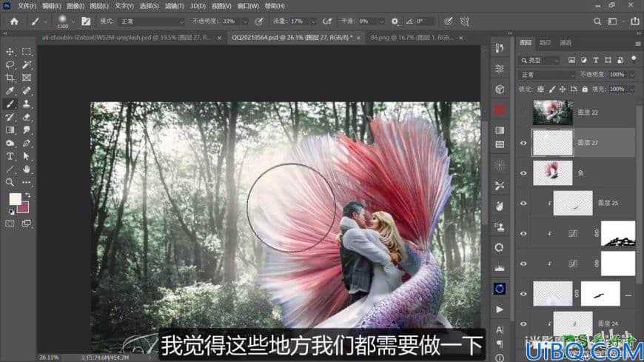
Task: Select the Clone Stamp tool
Action: 27,104
